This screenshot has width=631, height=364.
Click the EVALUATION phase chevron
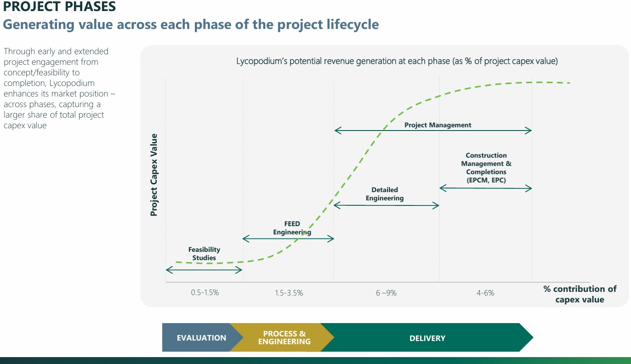point(201,338)
